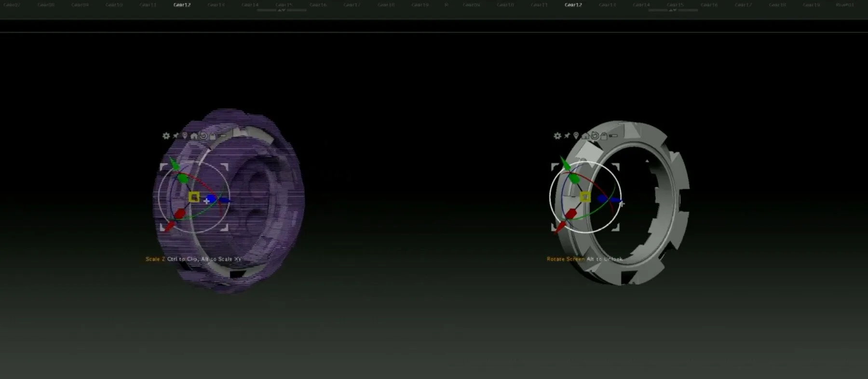
Task: Click the R label in right strip
Action: 447,5
